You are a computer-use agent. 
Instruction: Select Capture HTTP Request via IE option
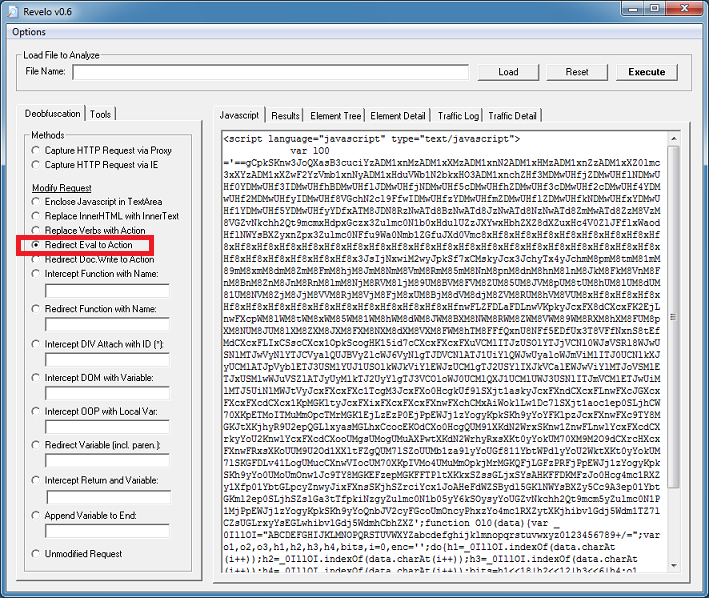[37, 165]
